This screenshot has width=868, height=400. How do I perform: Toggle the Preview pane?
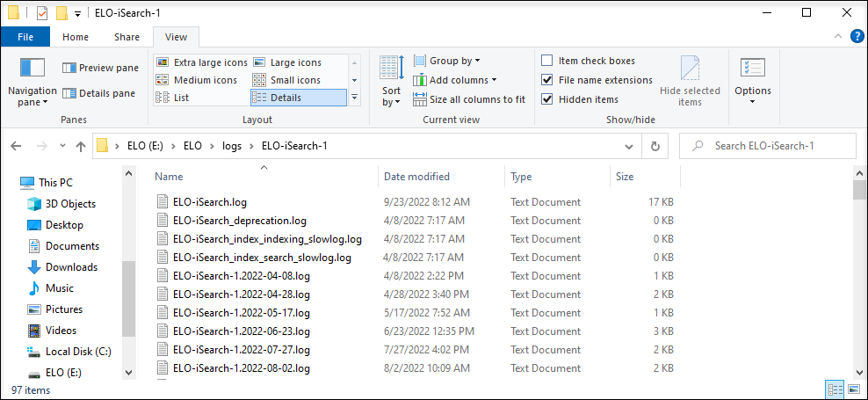point(100,68)
